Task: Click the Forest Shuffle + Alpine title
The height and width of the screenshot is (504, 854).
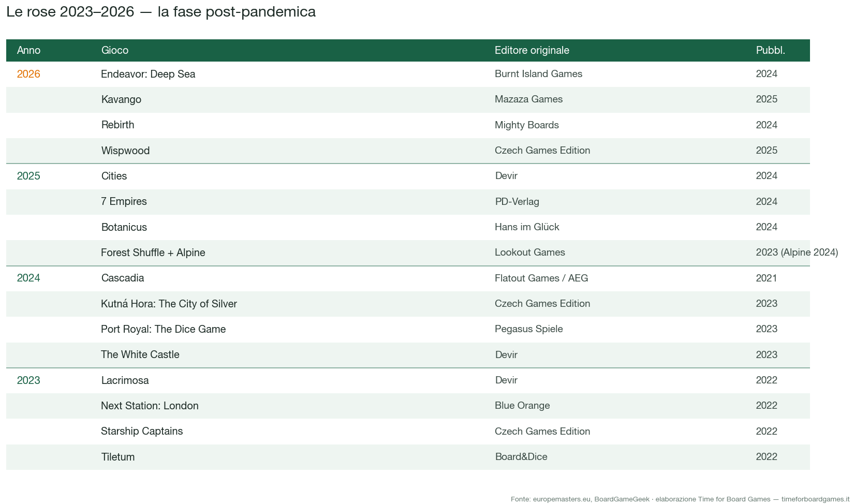Action: click(x=153, y=253)
